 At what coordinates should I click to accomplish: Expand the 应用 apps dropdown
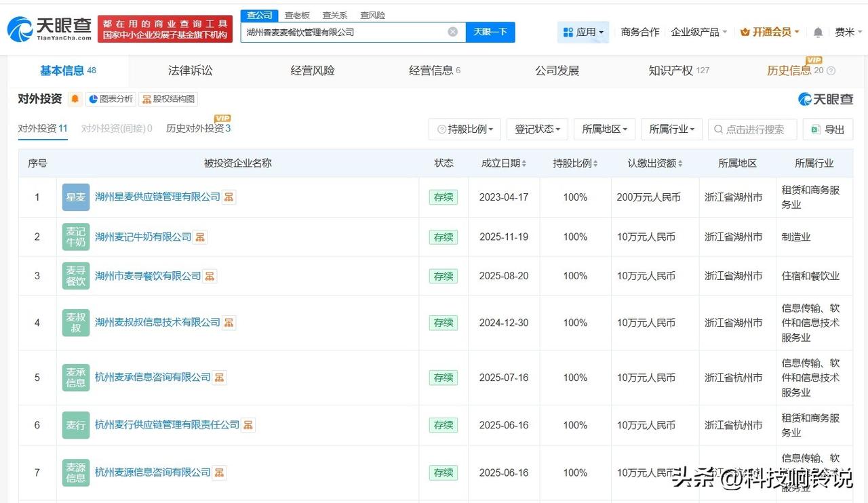(583, 32)
